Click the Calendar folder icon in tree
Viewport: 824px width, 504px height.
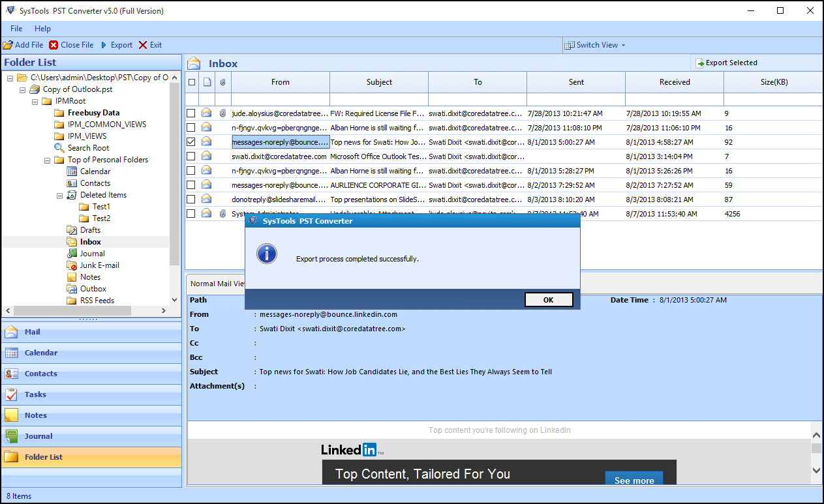point(72,171)
